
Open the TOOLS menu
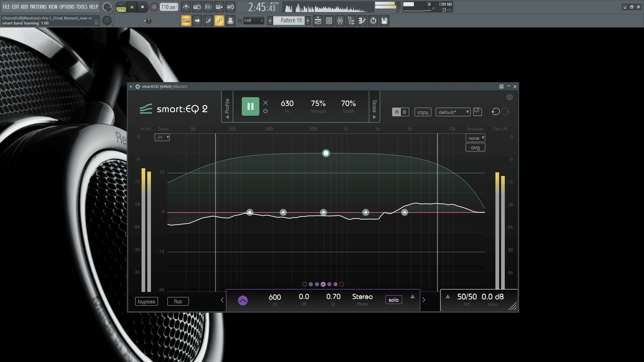coord(82,7)
